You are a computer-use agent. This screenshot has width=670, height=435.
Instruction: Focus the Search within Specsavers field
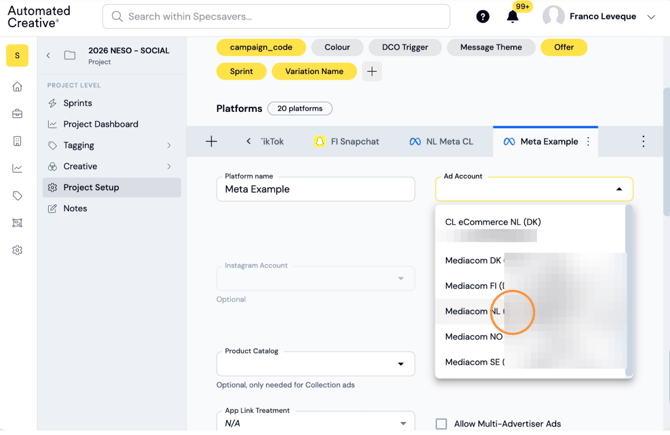pos(276,17)
